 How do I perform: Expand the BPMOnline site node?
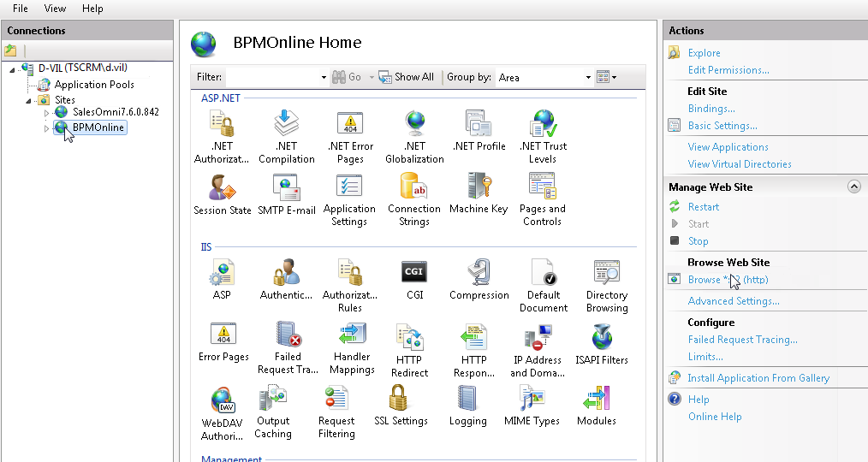pos(46,128)
